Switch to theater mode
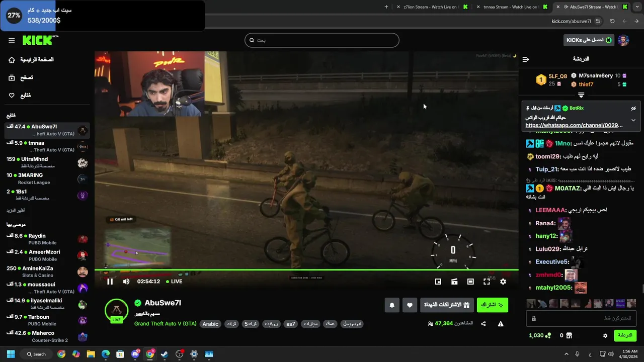The height and width of the screenshot is (362, 644). (x=470, y=282)
